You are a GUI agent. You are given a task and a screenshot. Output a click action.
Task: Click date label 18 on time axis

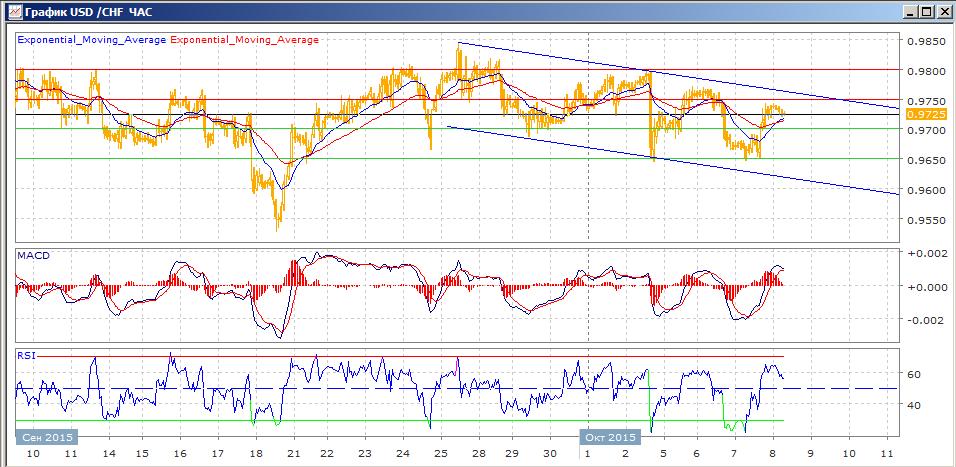(x=256, y=454)
